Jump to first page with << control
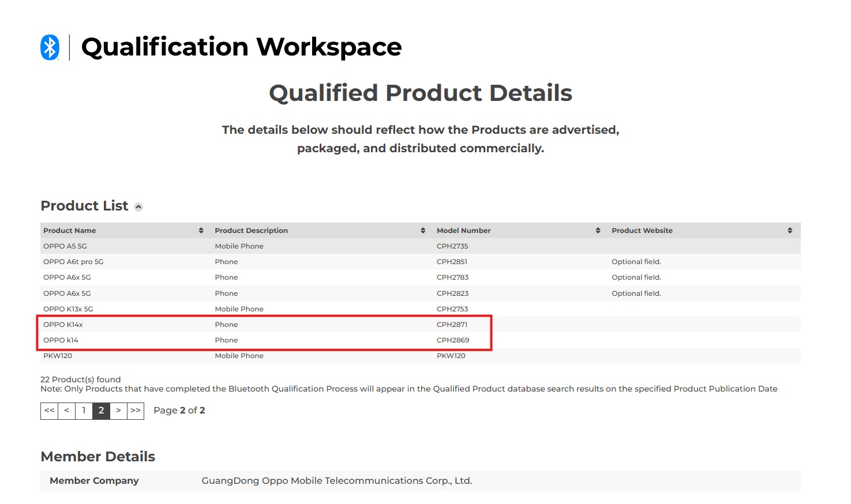 pos(49,411)
